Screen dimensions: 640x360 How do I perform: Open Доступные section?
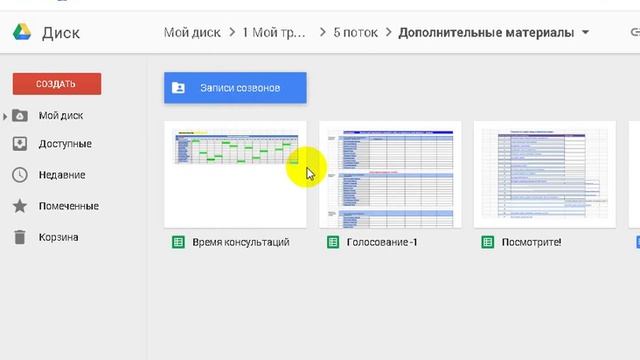point(65,144)
